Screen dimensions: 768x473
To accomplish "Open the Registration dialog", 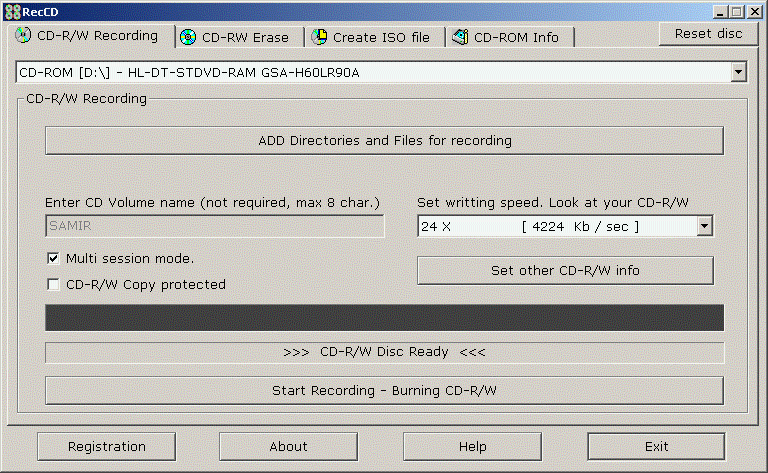I will (107, 446).
